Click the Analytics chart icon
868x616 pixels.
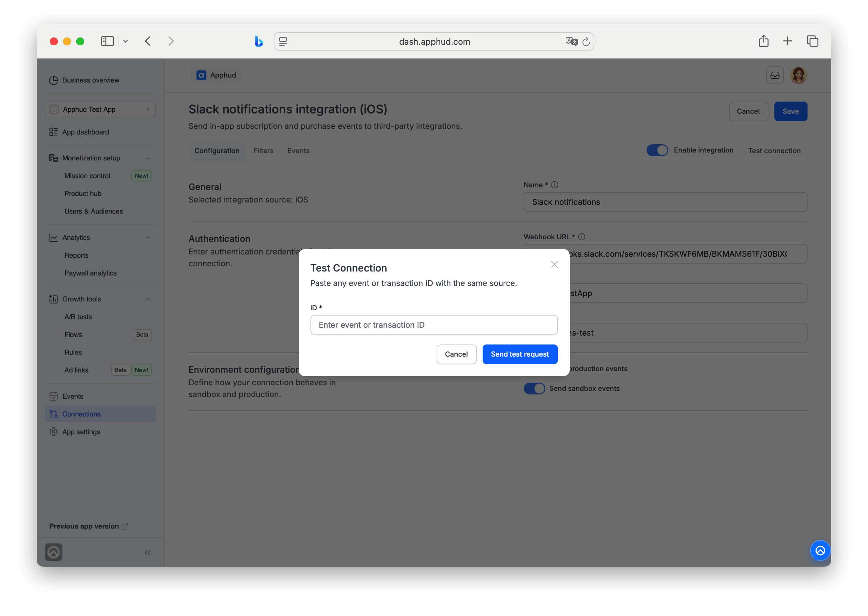54,238
